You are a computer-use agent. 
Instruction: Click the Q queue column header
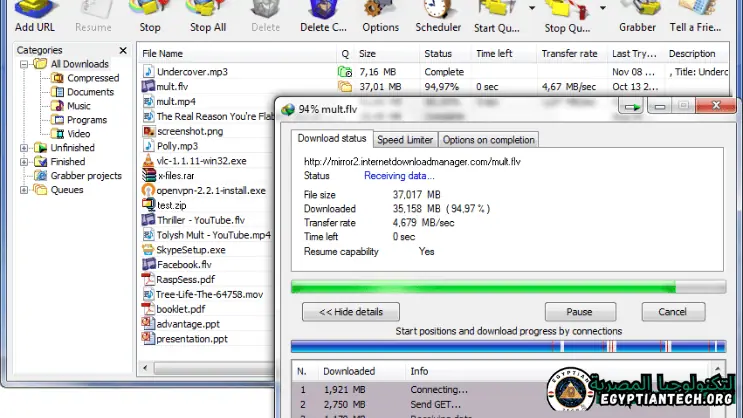coord(345,54)
